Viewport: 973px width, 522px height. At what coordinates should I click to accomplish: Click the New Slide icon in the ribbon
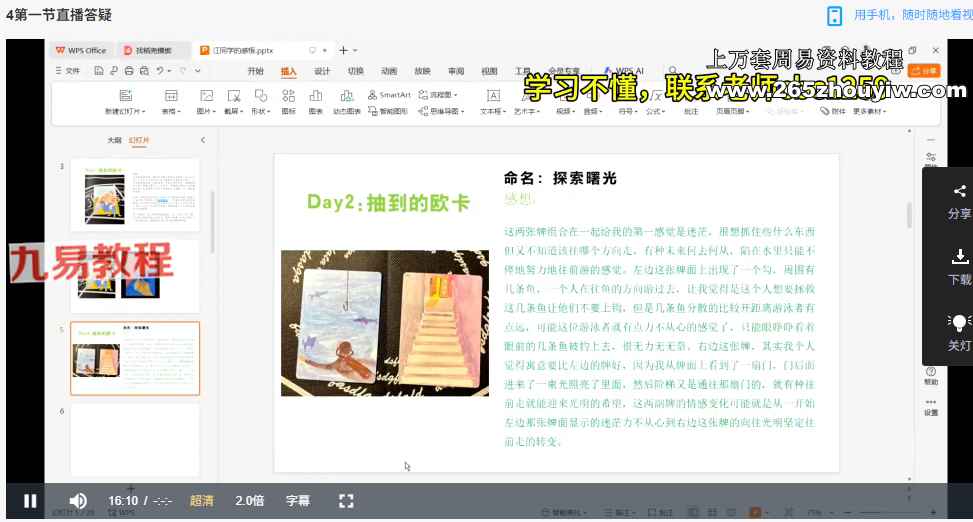[125, 95]
